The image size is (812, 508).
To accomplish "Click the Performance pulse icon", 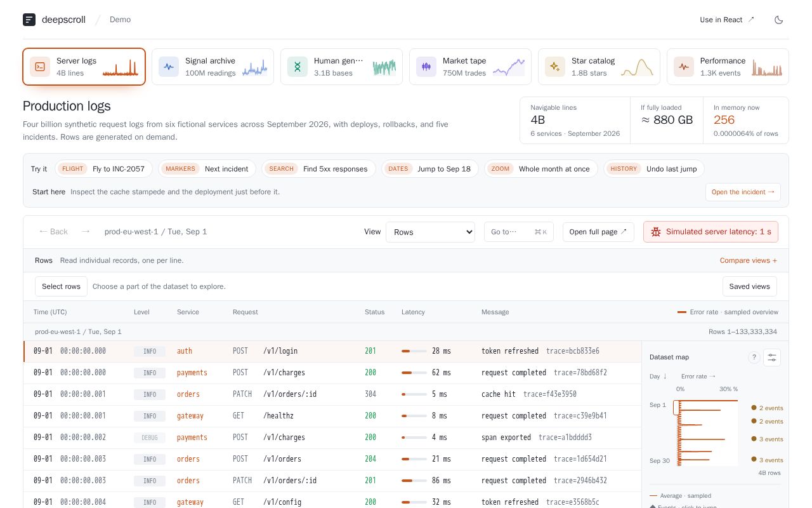I will 684,67.
